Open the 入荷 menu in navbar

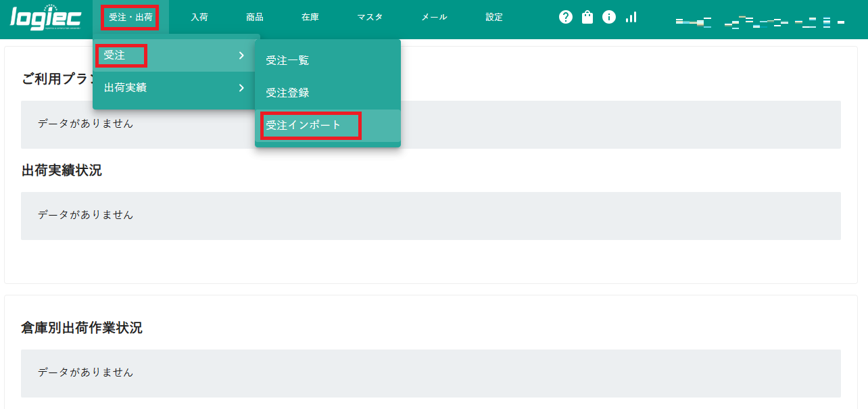pos(199,17)
